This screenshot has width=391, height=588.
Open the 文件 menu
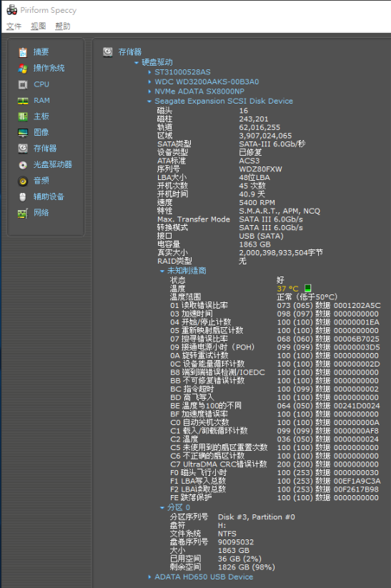point(14,26)
